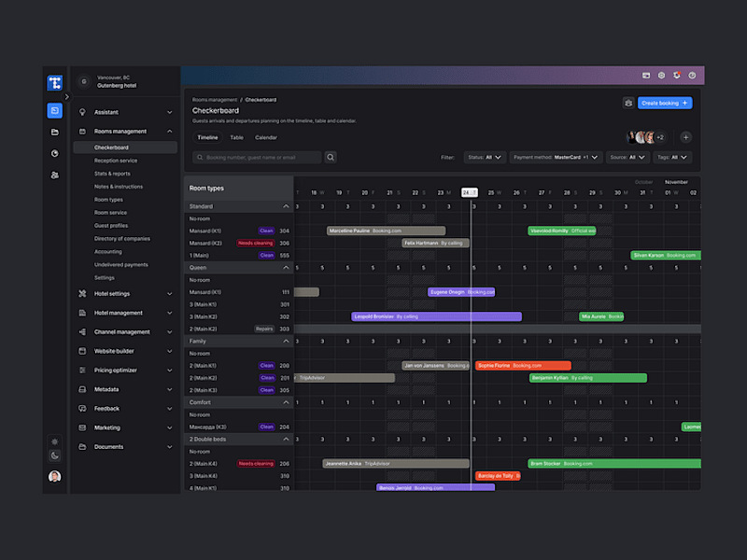Open the Status filter dropdown
The height and width of the screenshot is (560, 747).
(485, 157)
